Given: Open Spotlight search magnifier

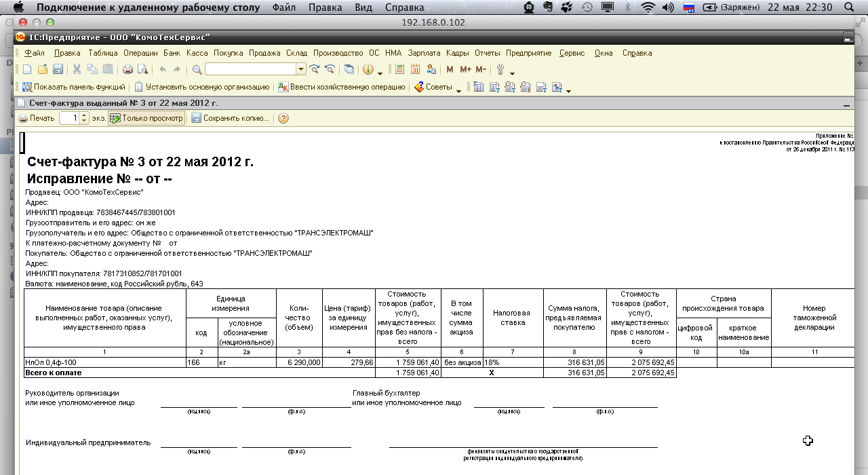Looking at the screenshot, I should point(848,7).
